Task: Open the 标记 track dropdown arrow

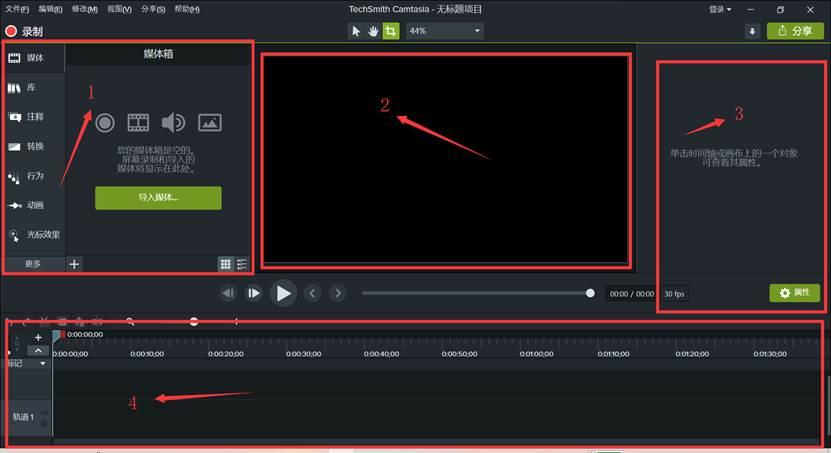Action: tap(43, 363)
